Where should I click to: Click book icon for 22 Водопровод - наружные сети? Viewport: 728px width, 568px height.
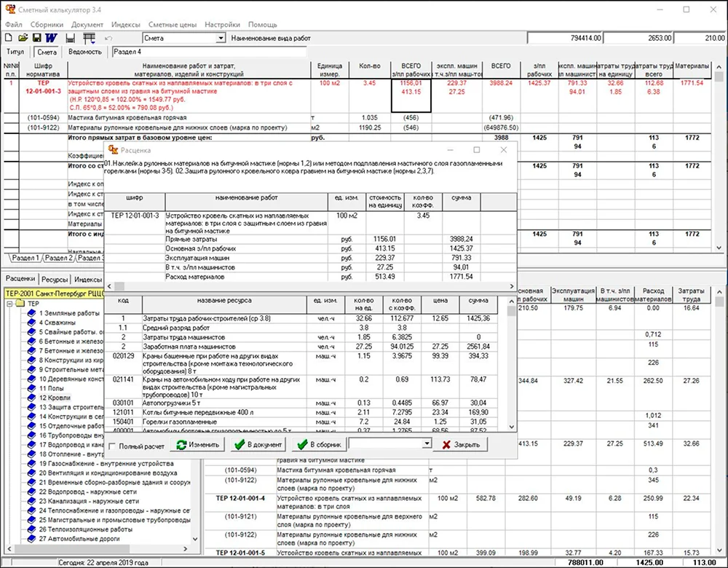tap(31, 492)
